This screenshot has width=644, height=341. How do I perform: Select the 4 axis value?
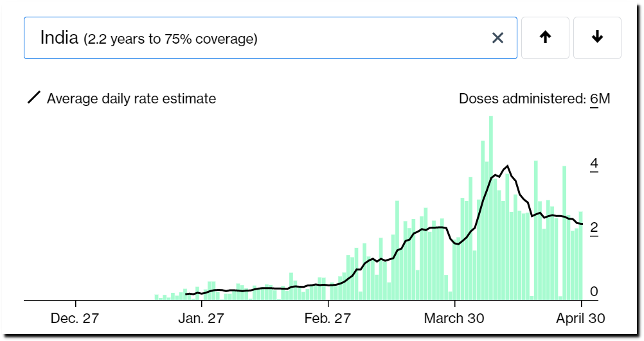point(594,163)
